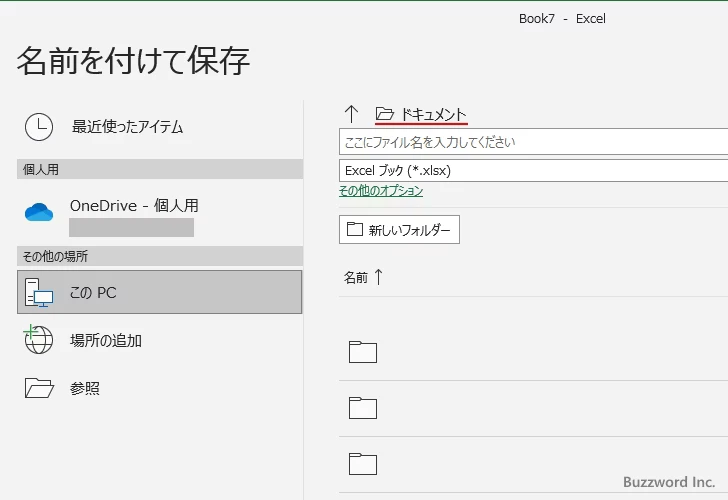Viewport: 728px width, 500px height.
Task: Click the computer icon beside この PC
Action: 39,292
